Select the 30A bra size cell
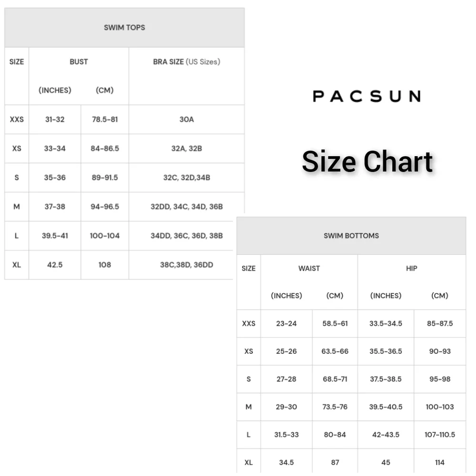The image size is (476, 476). point(187,119)
